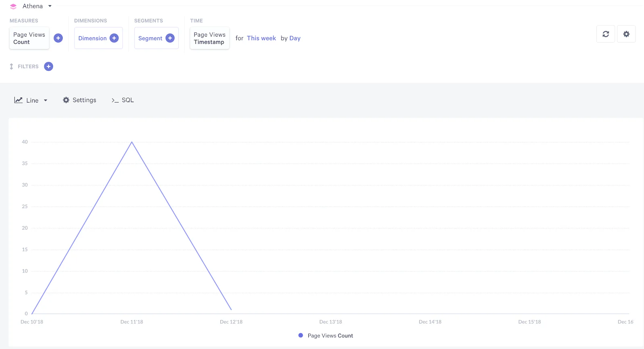Open the Page Views Timestamp time field
The image size is (644, 349).
[x=209, y=38]
